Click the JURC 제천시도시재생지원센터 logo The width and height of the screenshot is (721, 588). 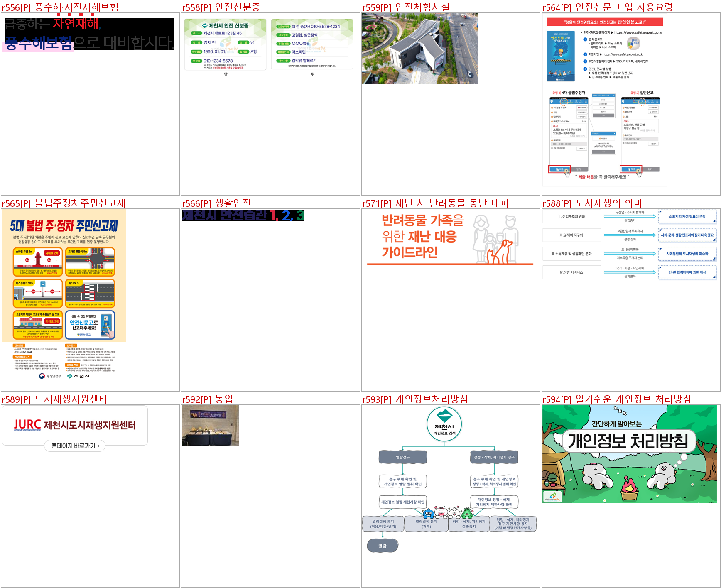[75, 425]
